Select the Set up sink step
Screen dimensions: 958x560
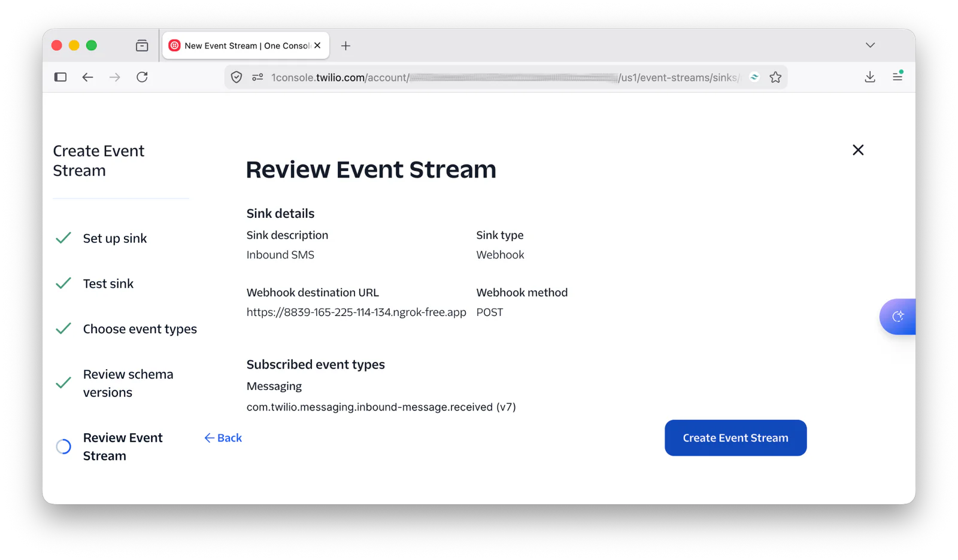114,238
